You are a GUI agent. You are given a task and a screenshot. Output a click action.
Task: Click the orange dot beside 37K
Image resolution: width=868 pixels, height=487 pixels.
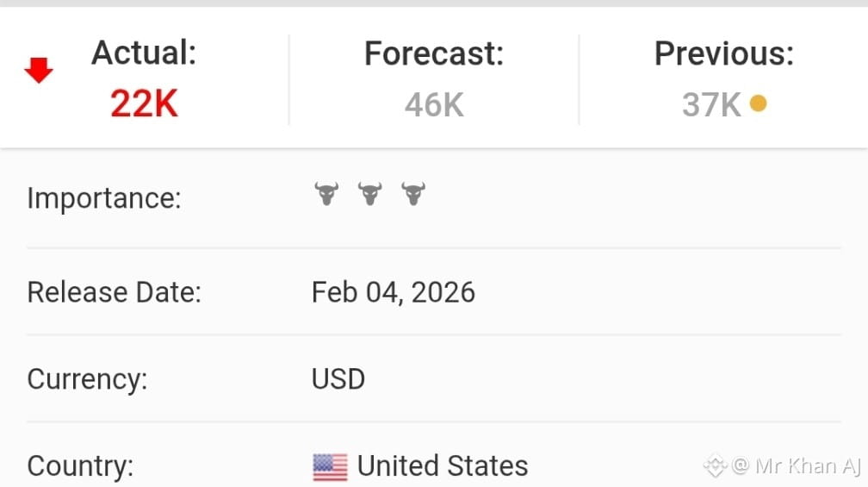coord(758,103)
